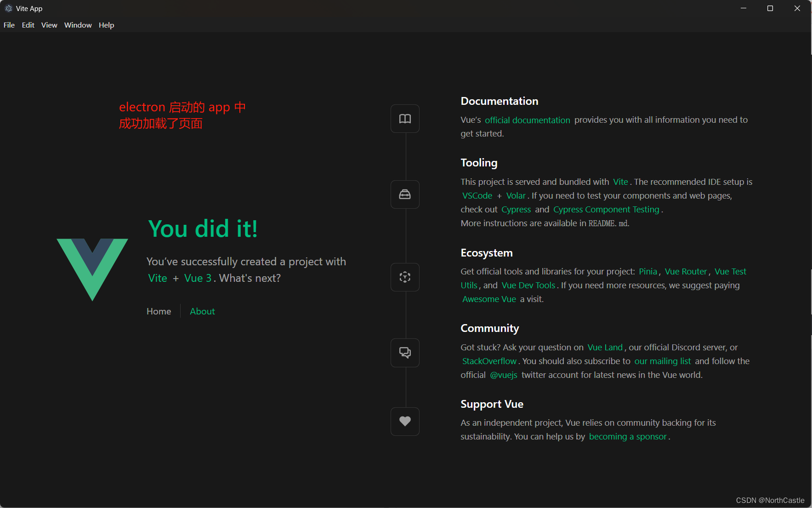Click the Community heading
The image size is (812, 508).
490,328
